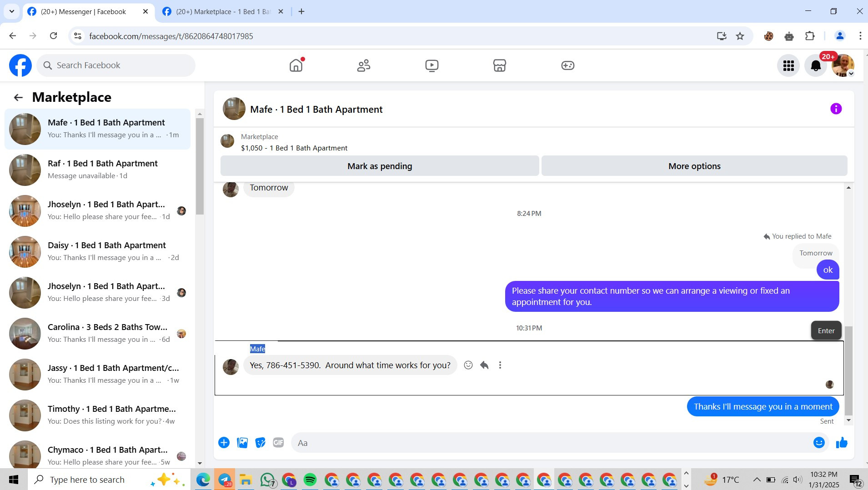Open conversation information purple icon
The height and width of the screenshot is (490, 868).
coord(836,109)
